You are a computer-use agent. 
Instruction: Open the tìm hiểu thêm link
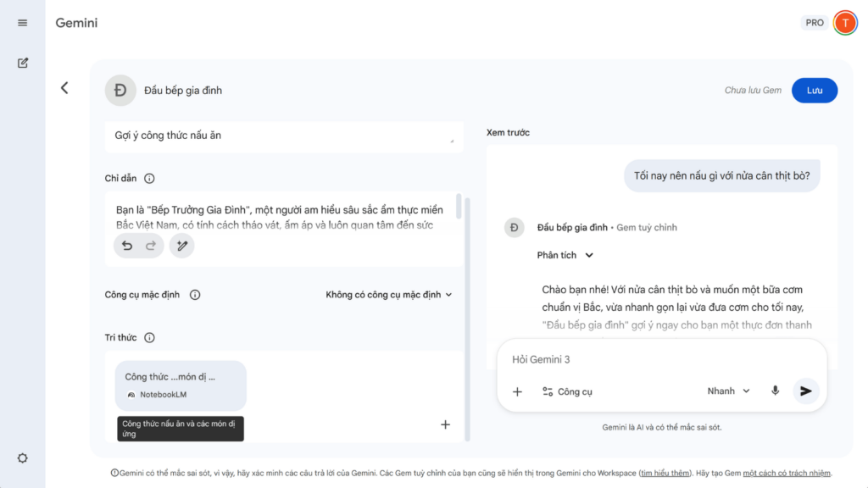(664, 473)
